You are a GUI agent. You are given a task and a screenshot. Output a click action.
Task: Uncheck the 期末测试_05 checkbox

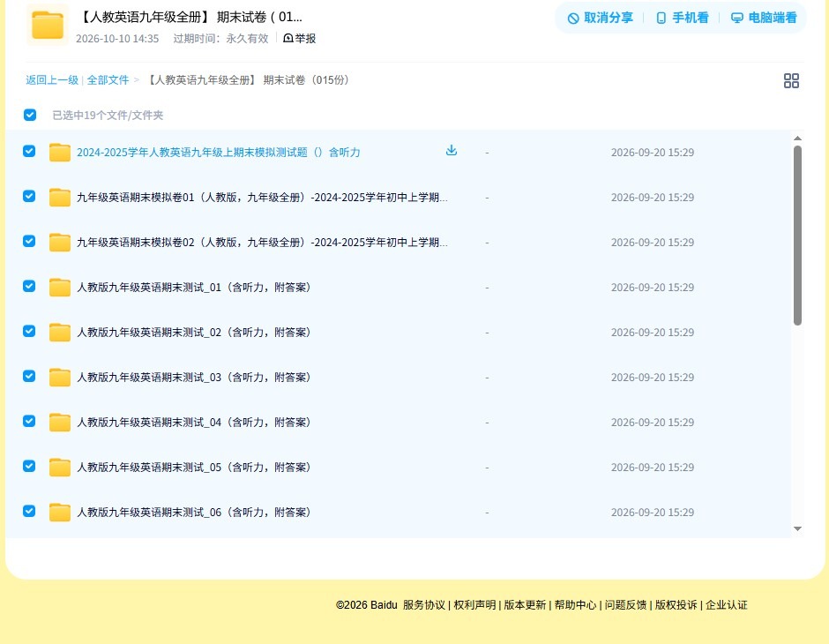(x=29, y=466)
